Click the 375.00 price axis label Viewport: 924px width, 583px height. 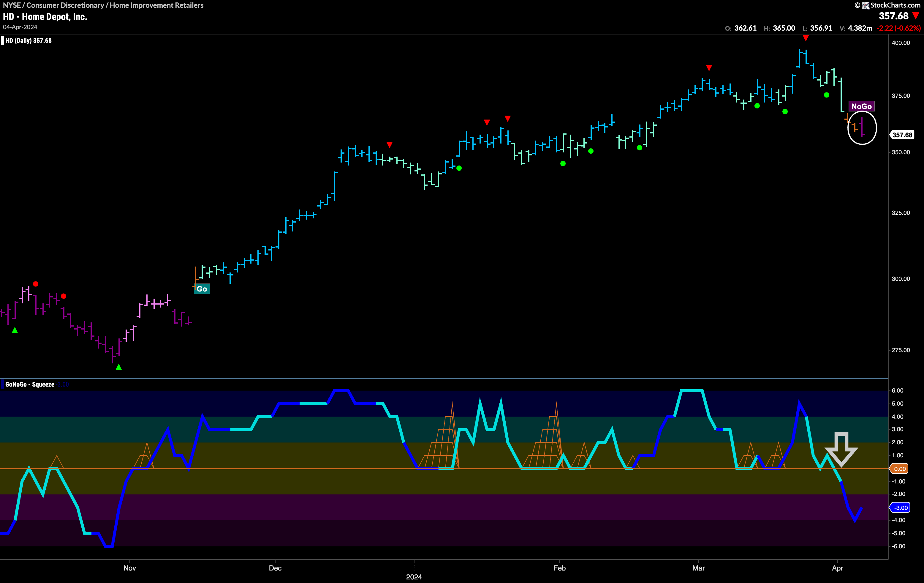[x=901, y=96]
